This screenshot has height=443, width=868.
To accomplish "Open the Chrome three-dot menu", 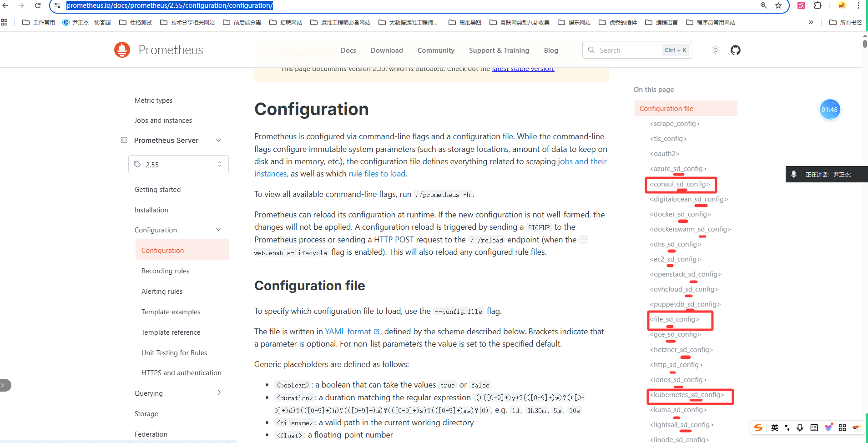I will pos(858,5).
